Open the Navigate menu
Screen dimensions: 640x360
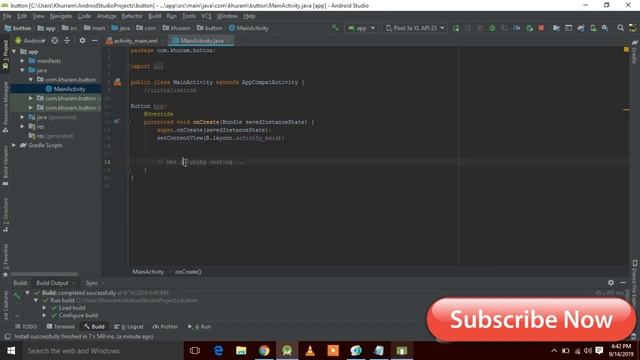[x=61, y=16]
